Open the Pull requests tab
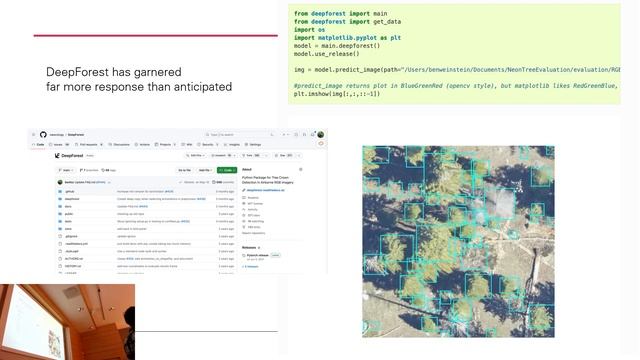 pos(90,144)
